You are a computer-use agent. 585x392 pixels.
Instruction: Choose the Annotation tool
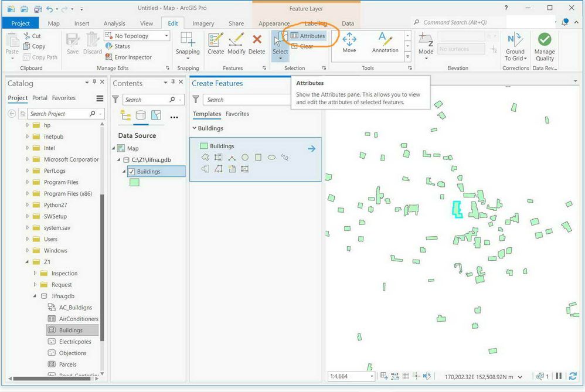(x=385, y=43)
